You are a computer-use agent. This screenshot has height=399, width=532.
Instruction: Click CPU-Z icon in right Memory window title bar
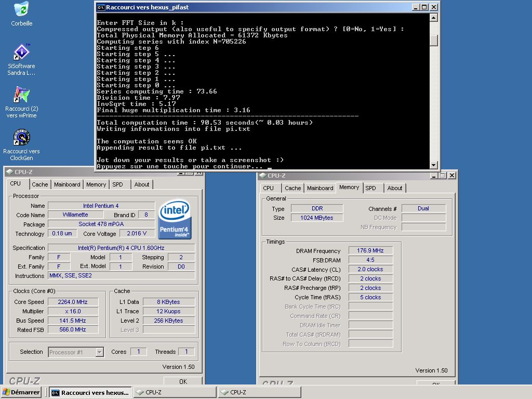262,176
